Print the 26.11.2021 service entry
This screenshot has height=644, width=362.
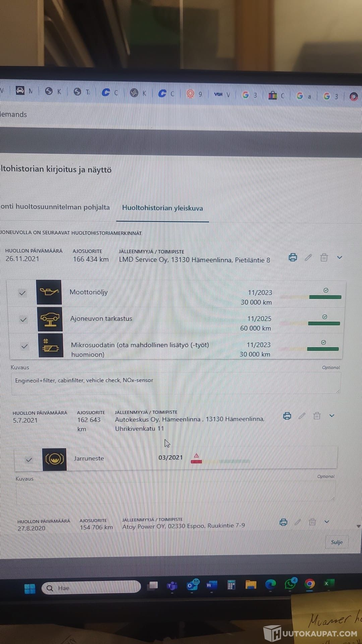click(x=293, y=258)
